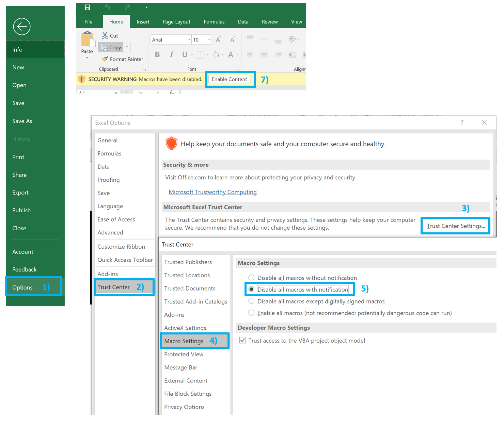Select Trusted Locations in Trust Center
504x428 pixels.
pos(187,275)
